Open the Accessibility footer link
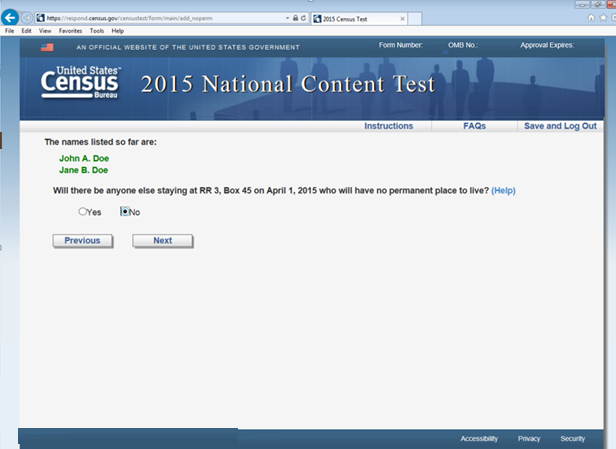Screen dimensions: 616x449 (479, 438)
